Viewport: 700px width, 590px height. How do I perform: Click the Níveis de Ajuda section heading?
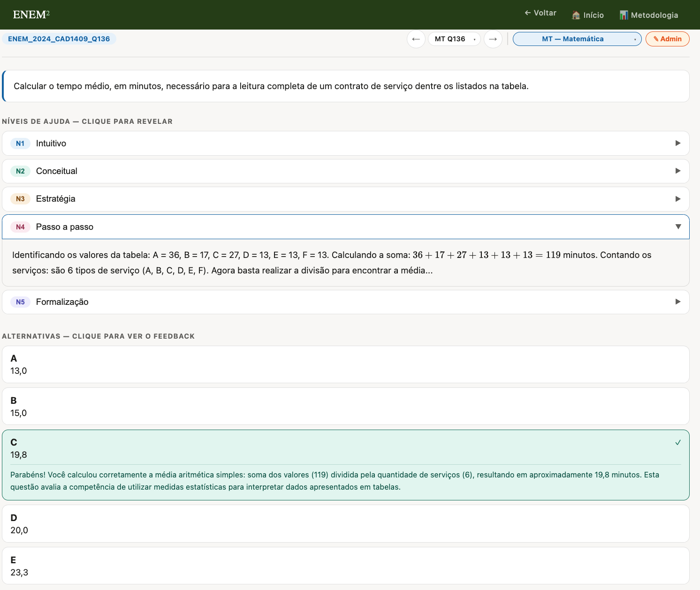(x=87, y=121)
